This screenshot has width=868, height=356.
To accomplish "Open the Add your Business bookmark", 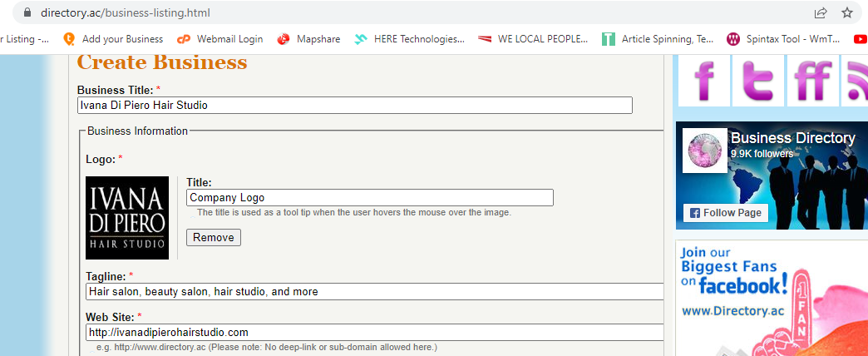I will (113, 39).
